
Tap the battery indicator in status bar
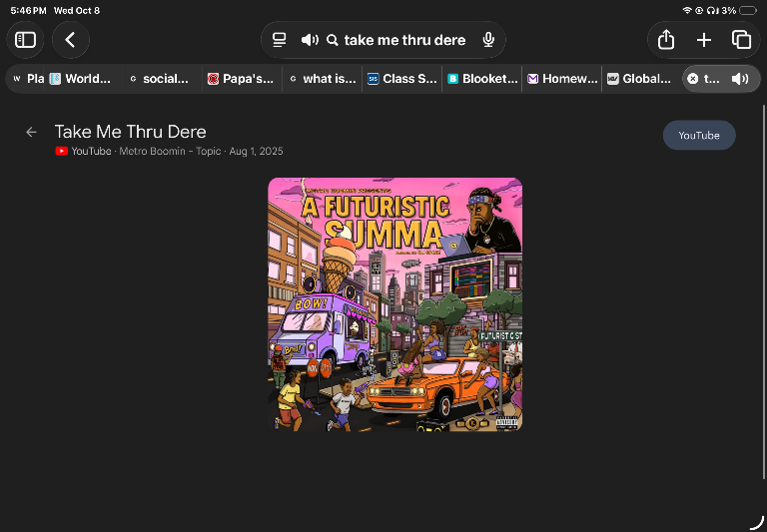[x=748, y=11]
